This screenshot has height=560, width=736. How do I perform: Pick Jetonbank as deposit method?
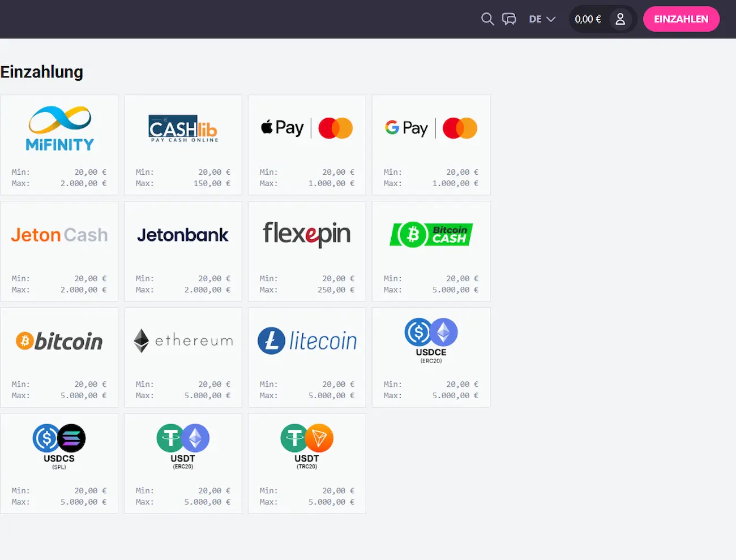coord(183,251)
